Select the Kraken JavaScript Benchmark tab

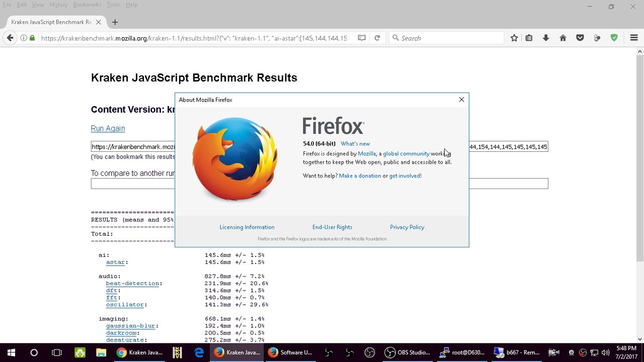pos(55,22)
